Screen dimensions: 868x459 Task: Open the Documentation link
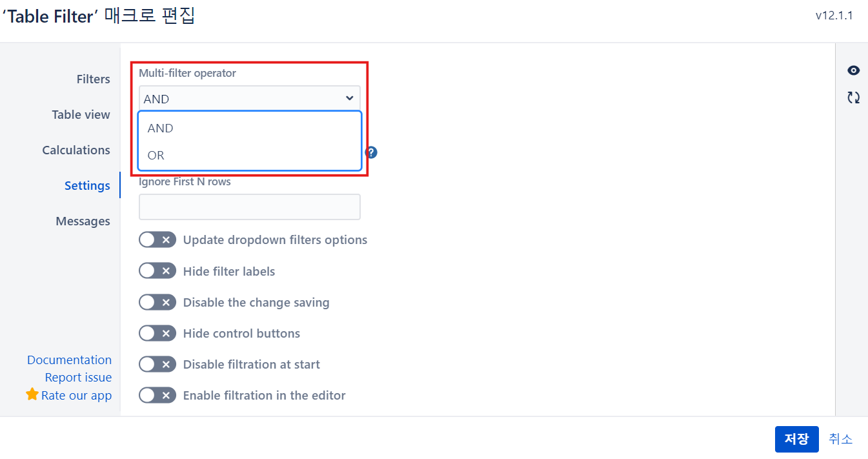pos(69,360)
